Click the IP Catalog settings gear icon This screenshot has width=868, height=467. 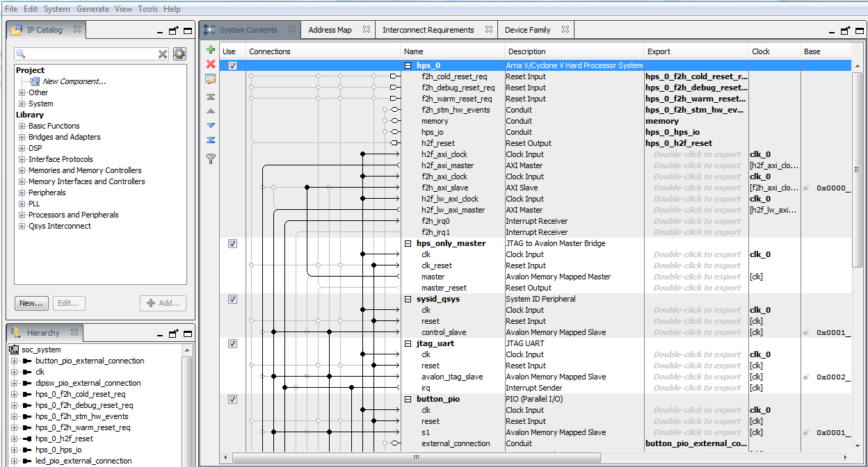[179, 54]
